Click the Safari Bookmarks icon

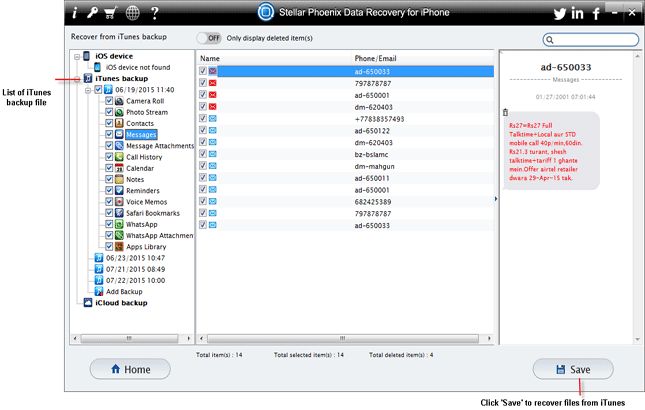tap(119, 213)
